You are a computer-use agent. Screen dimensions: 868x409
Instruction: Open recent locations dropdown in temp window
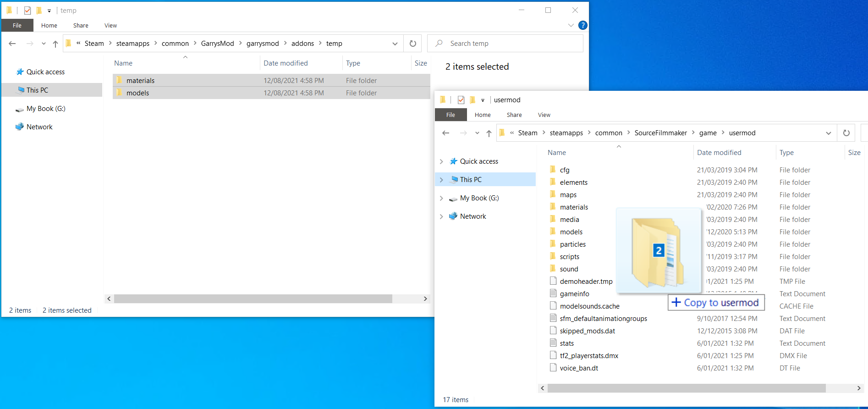[44, 44]
